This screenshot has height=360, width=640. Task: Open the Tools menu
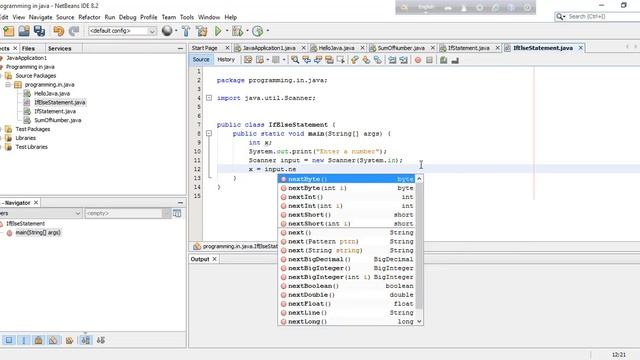(x=187, y=17)
